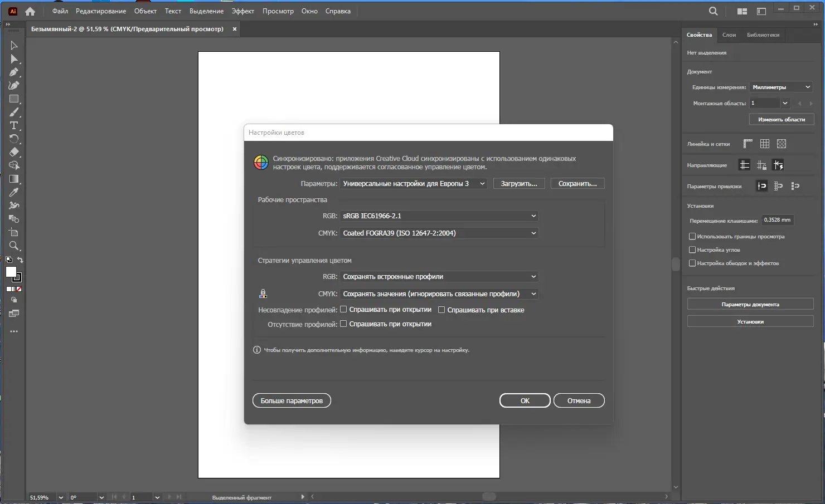825x504 pixels.
Task: Open the Редактирование menu
Action: (x=101, y=11)
